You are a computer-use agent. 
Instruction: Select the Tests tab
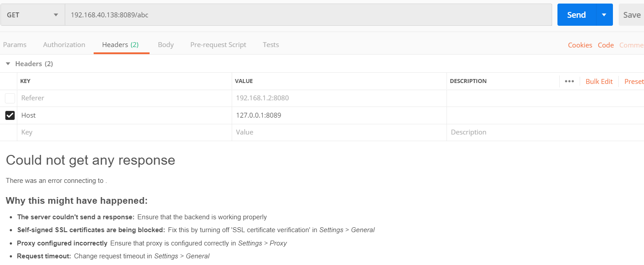(271, 45)
